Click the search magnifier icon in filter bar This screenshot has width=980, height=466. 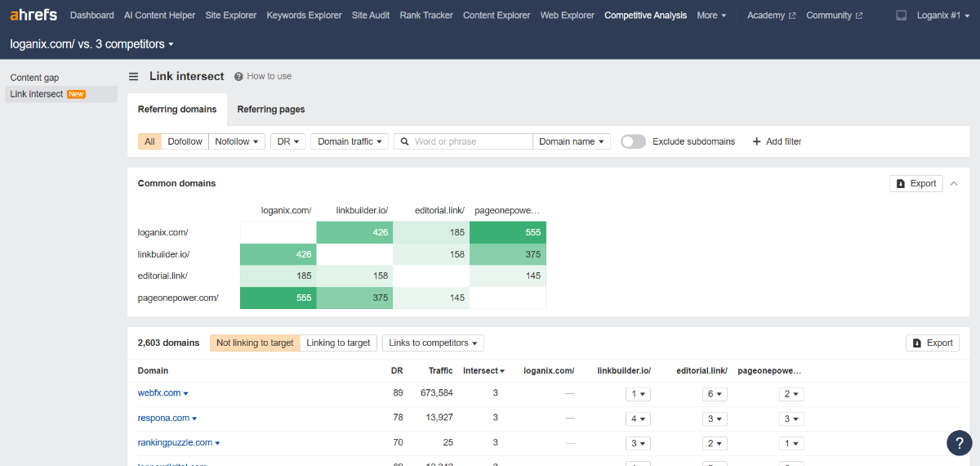(x=403, y=141)
